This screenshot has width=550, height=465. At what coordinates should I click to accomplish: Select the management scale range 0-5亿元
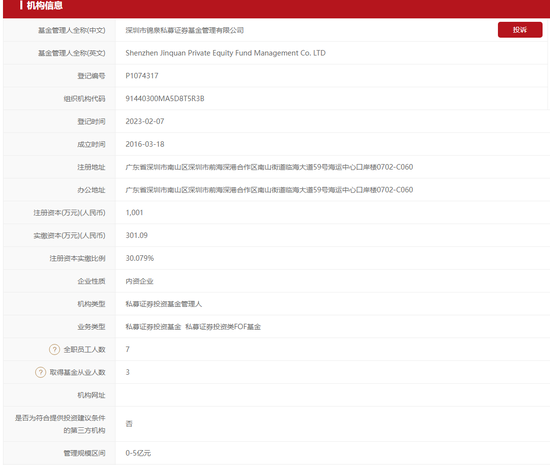coord(138,453)
